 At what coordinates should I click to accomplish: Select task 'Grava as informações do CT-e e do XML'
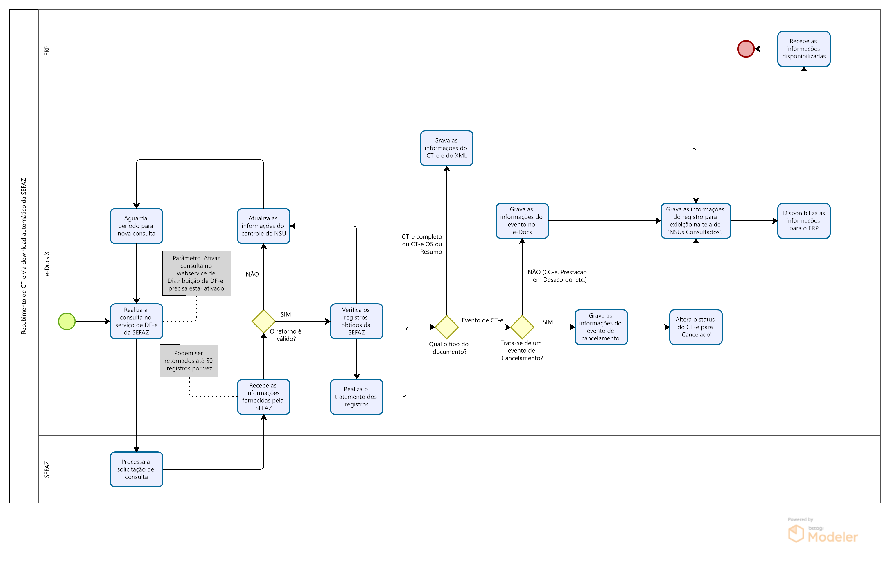coord(446,148)
